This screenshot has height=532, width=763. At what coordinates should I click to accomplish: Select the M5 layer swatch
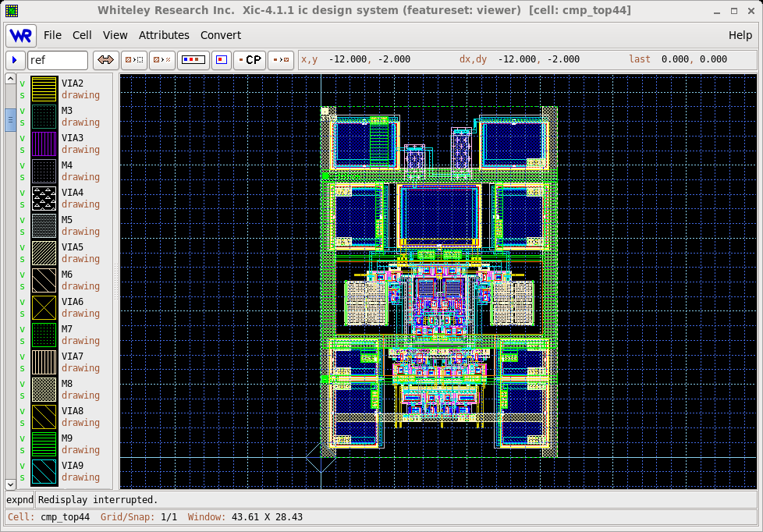[44, 225]
